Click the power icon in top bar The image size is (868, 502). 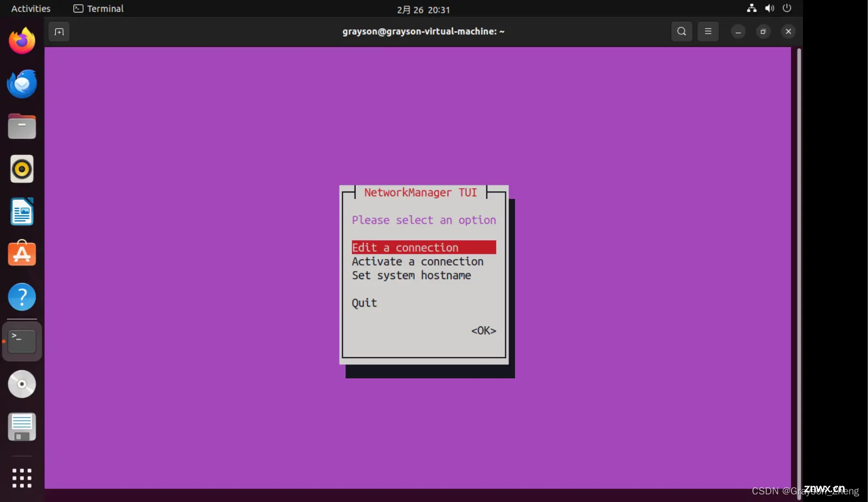[787, 8]
